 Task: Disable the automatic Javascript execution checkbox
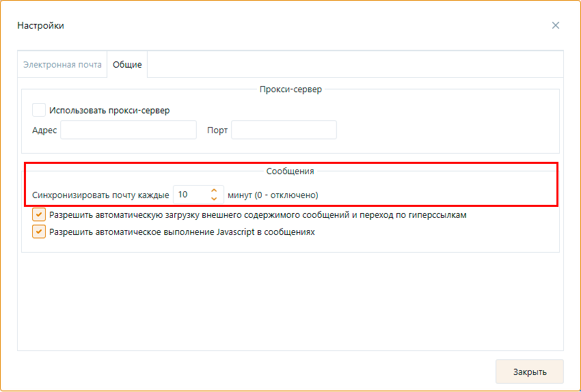click(39, 232)
